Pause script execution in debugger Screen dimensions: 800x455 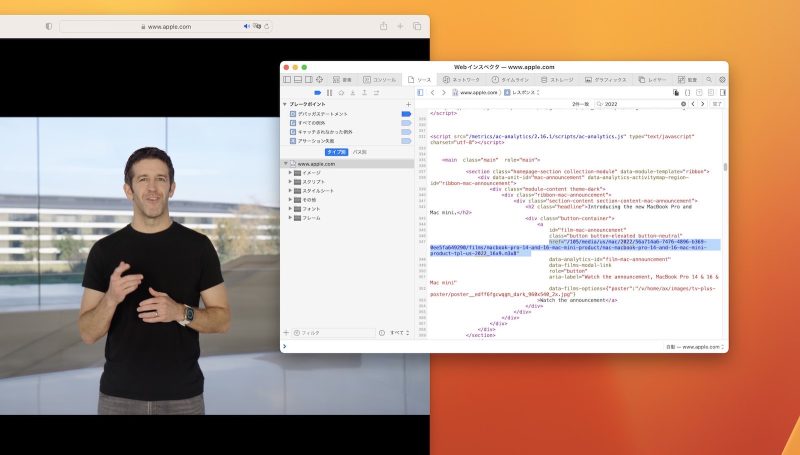(329, 92)
